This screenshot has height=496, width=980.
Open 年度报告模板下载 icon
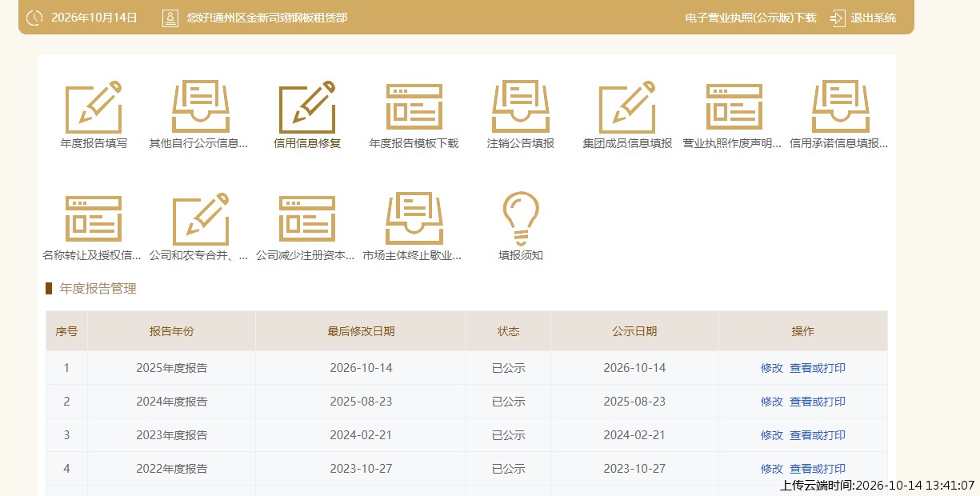(x=414, y=107)
